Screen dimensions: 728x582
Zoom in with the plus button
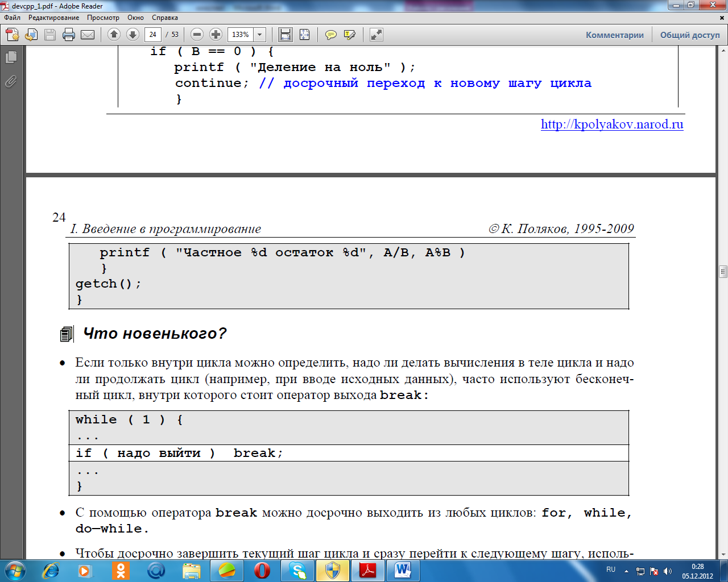(x=216, y=35)
